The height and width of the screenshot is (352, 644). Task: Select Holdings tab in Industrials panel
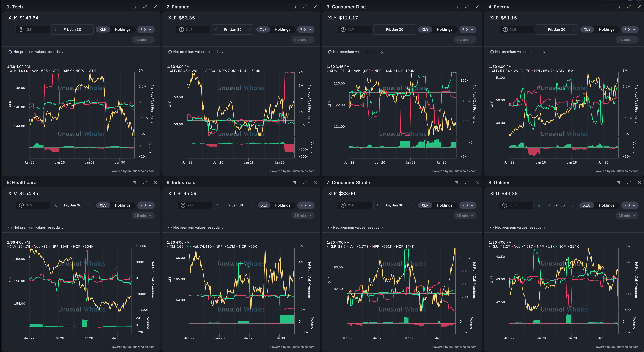[282, 205]
